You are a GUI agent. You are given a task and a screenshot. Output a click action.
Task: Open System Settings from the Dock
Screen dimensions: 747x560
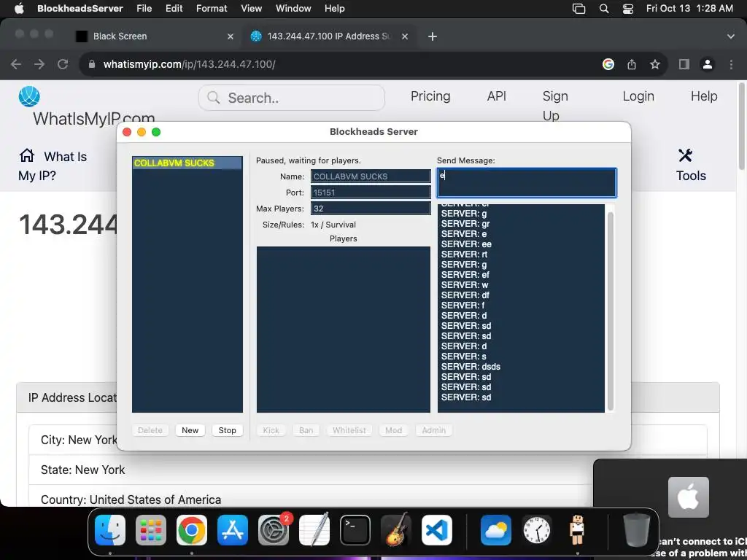point(274,530)
